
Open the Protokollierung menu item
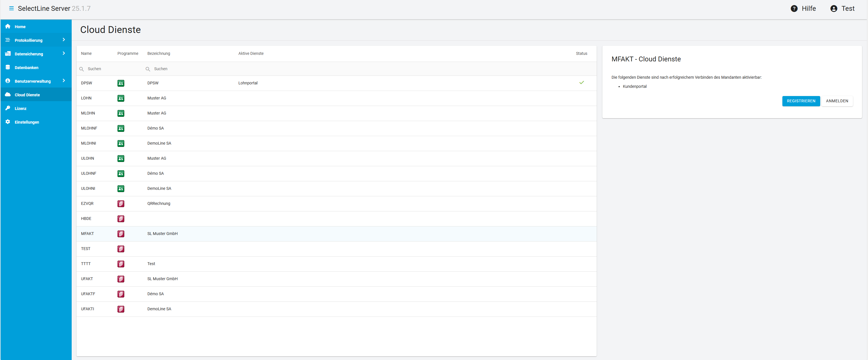36,40
